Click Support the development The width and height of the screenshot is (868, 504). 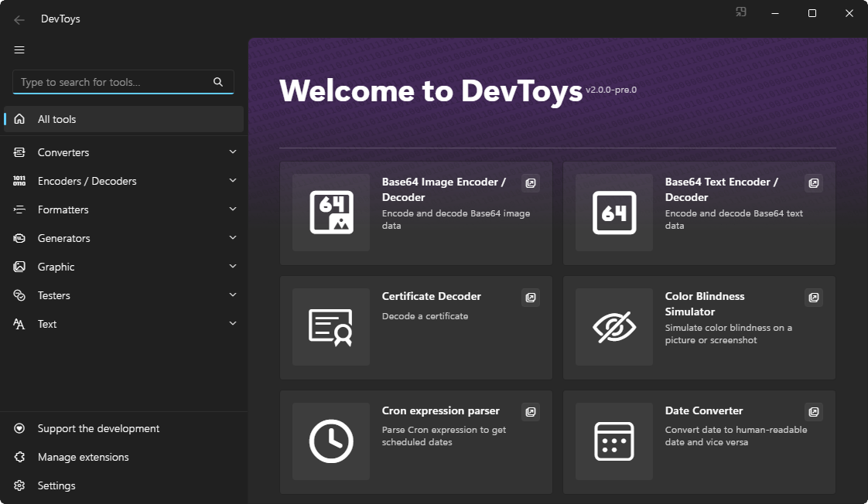(98, 427)
